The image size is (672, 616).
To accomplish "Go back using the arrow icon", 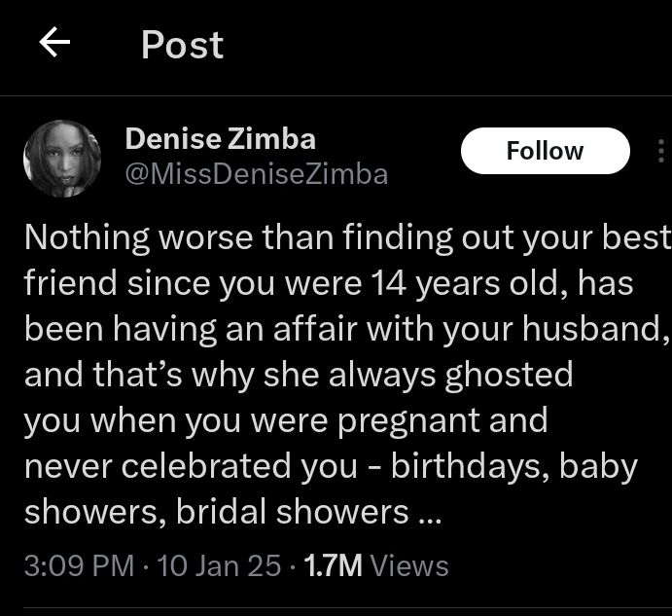I will tap(55, 44).
